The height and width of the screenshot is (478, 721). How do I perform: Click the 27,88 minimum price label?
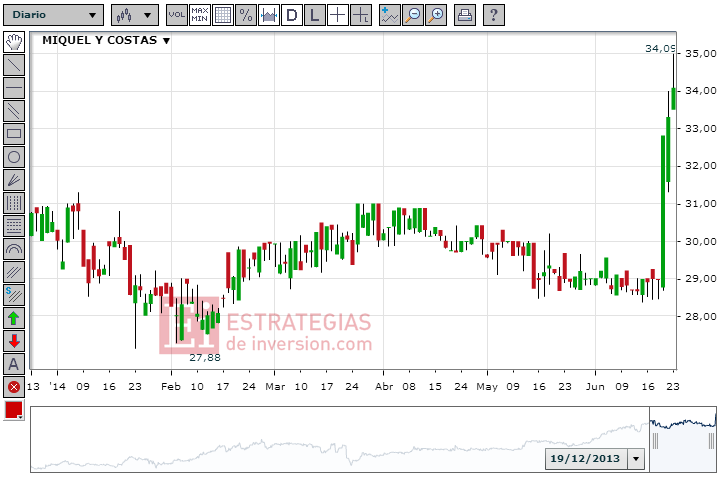click(205, 358)
